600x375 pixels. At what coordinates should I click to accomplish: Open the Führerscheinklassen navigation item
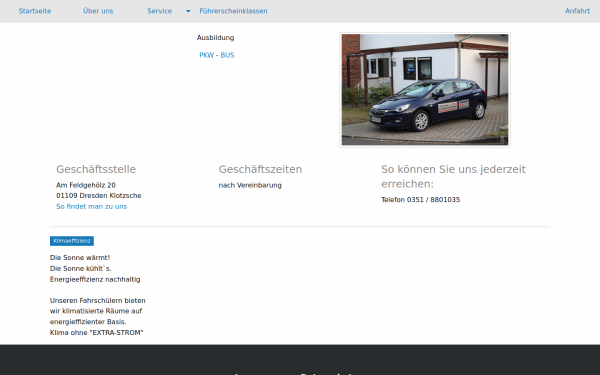pyautogui.click(x=233, y=11)
